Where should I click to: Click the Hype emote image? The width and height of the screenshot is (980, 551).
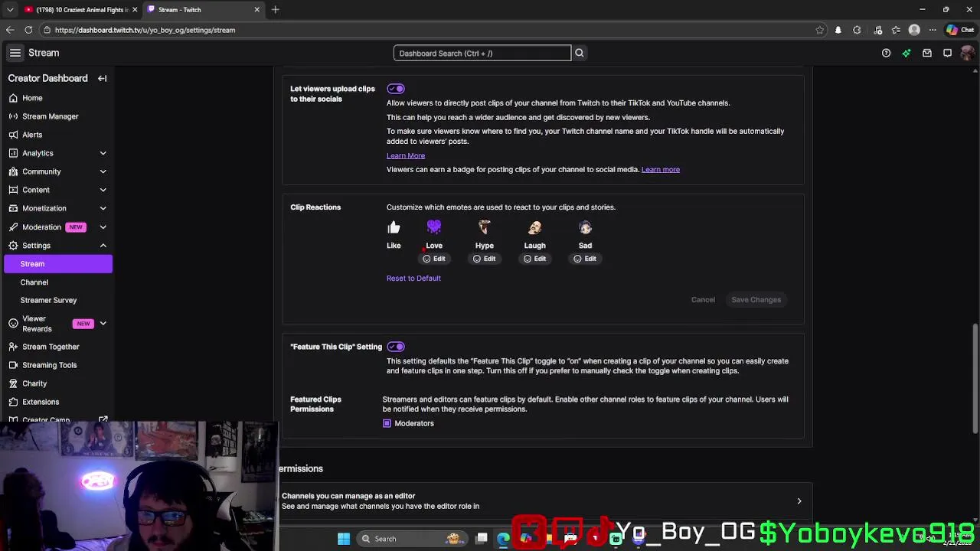[x=485, y=227]
